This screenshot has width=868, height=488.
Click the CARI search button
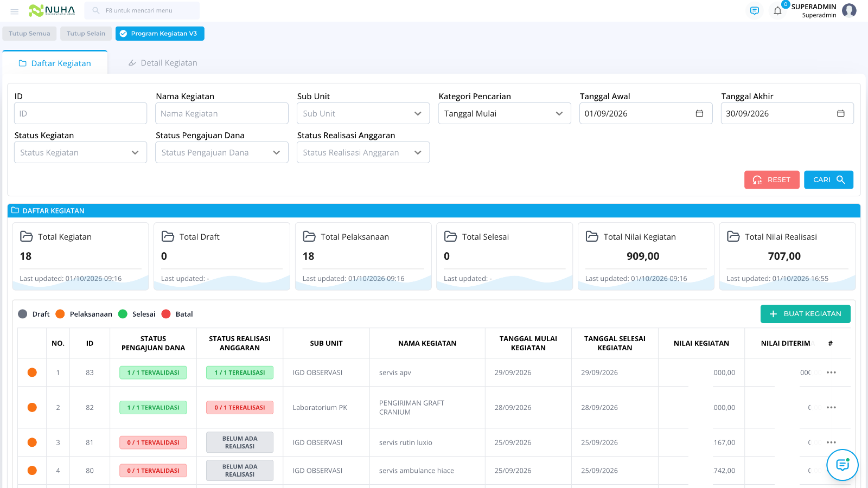[828, 179]
